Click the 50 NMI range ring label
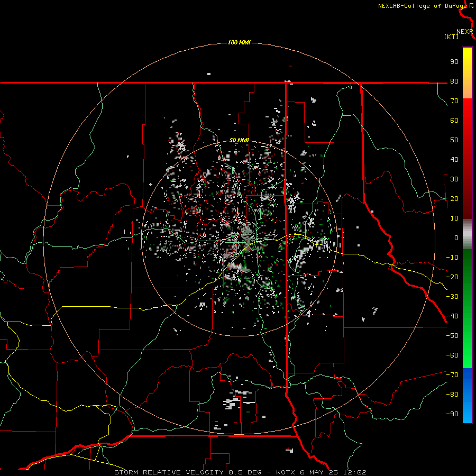 [239, 140]
